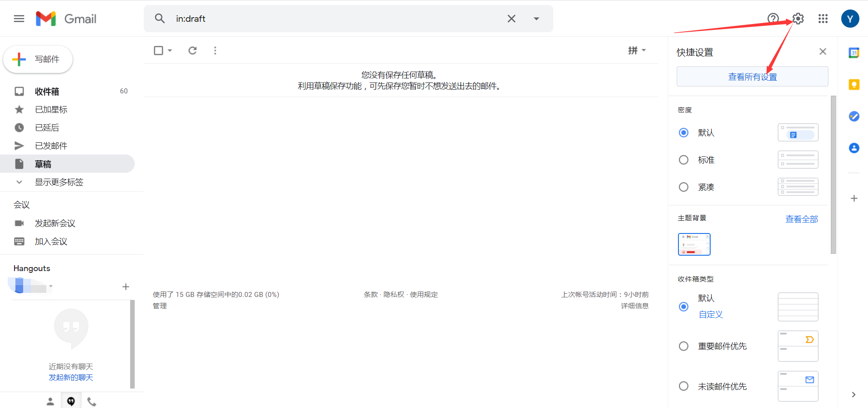Screen dimensions: 868x408
Task: Click the quick settings panel scrollbar
Action: [833, 175]
